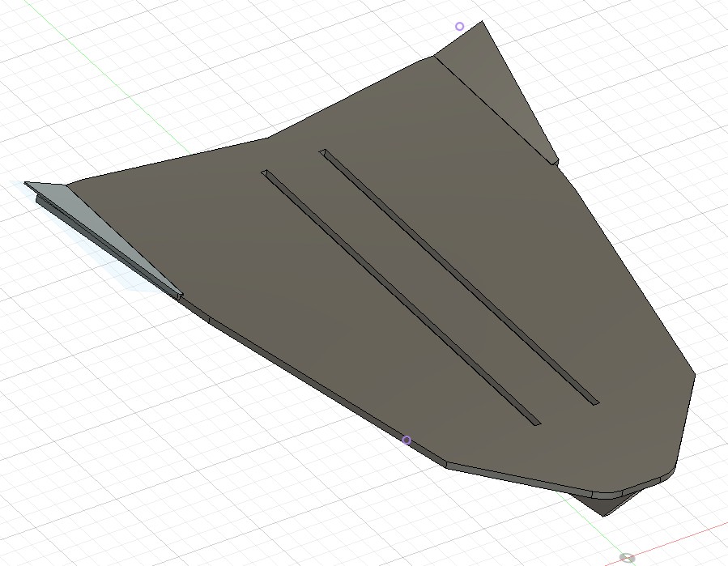Select the longer left slot in the top face
The image size is (728, 566).
(401, 297)
